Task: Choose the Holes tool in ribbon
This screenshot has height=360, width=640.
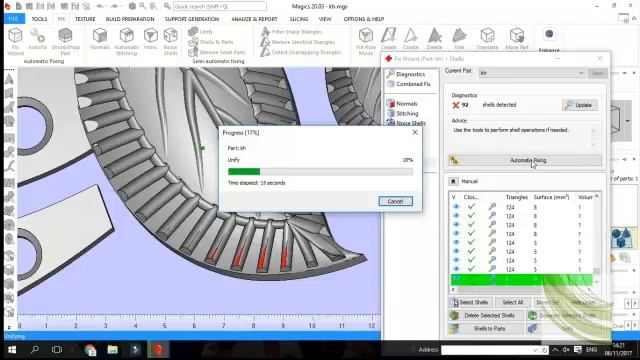Action: (151, 39)
